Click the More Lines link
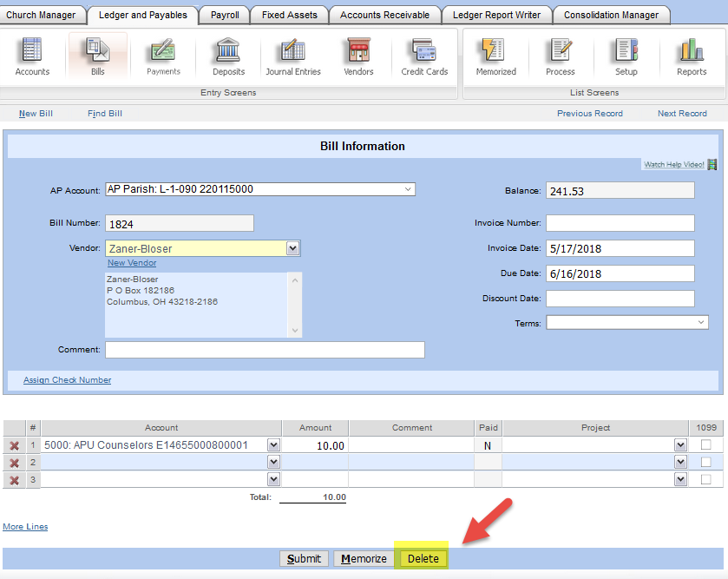This screenshot has height=579, width=728. pyautogui.click(x=25, y=527)
